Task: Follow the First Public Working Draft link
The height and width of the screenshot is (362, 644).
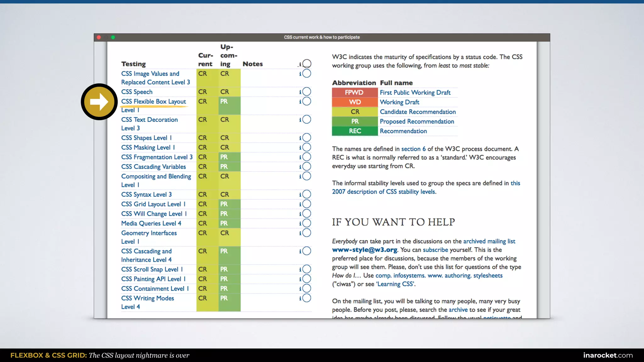Action: coord(415,92)
